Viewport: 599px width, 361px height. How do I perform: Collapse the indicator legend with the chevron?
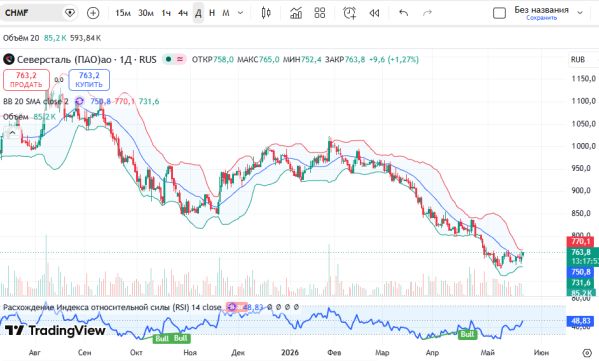(12, 133)
